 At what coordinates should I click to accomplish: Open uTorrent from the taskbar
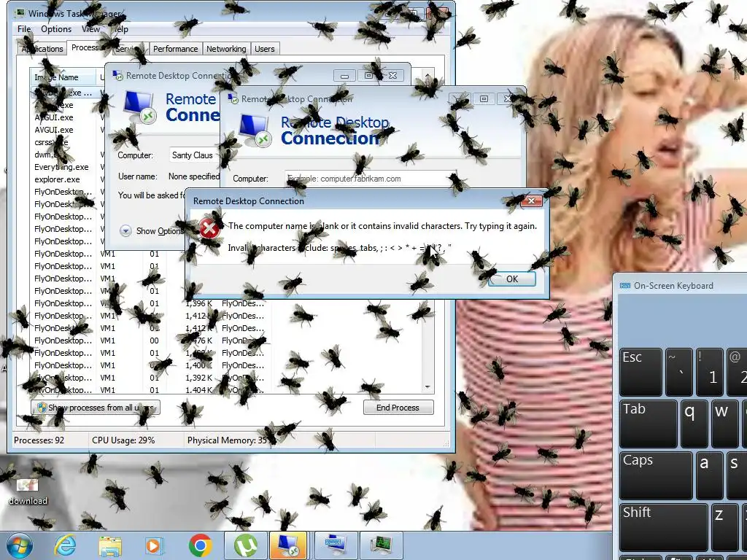click(245, 545)
